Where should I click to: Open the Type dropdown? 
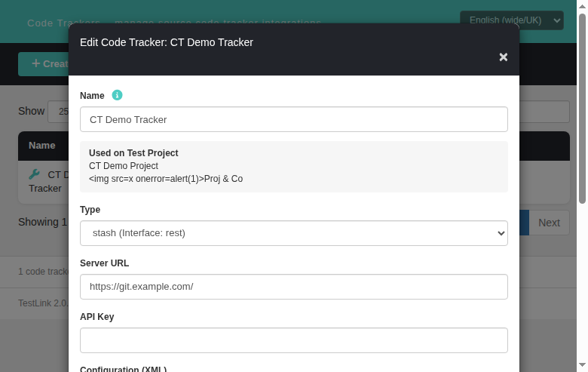tap(294, 233)
